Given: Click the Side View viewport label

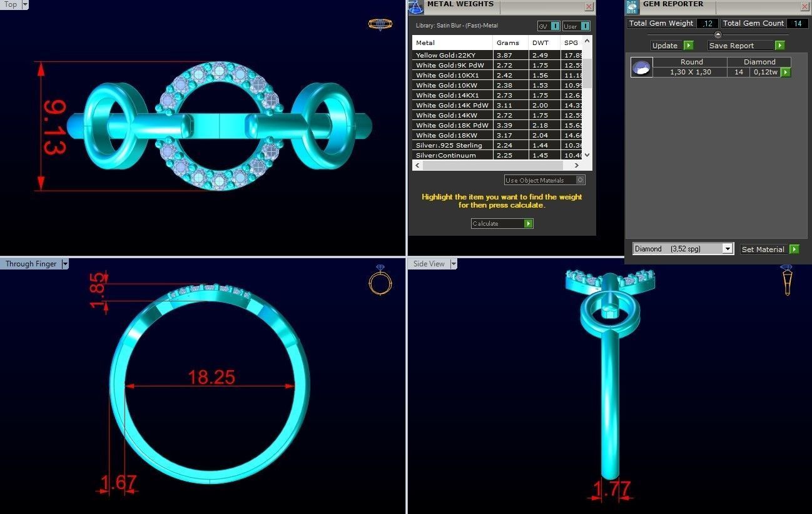Looking at the screenshot, I should 429,264.
